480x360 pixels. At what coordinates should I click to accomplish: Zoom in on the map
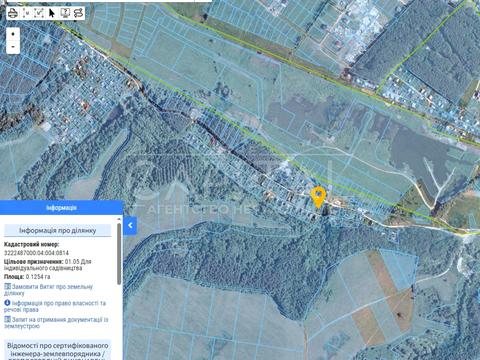click(x=13, y=34)
